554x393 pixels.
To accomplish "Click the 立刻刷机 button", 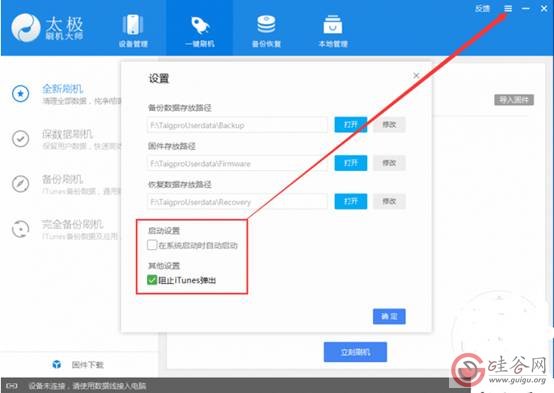I will [355, 352].
